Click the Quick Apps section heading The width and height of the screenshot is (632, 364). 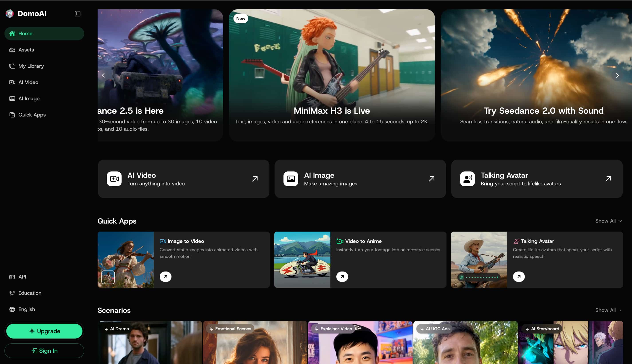tap(117, 221)
